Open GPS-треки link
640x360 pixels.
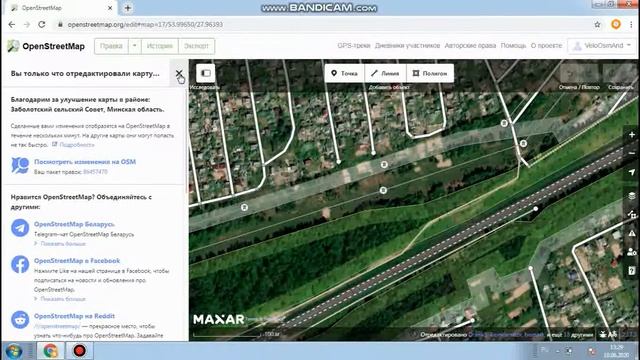pos(354,46)
